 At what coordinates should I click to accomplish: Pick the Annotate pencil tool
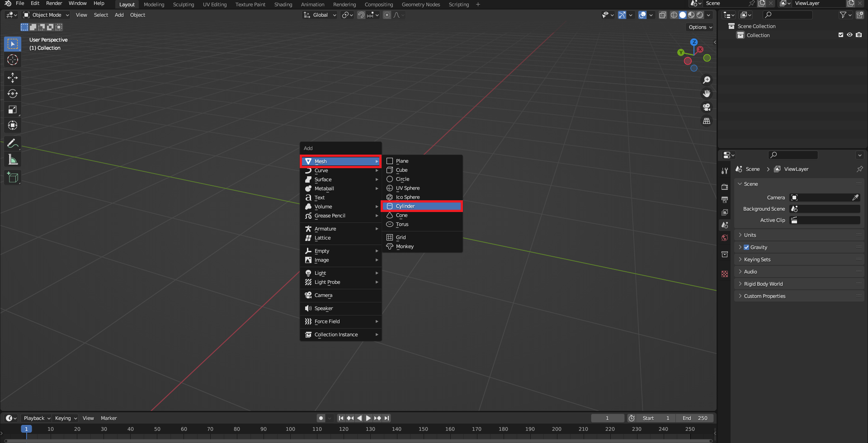click(x=13, y=144)
